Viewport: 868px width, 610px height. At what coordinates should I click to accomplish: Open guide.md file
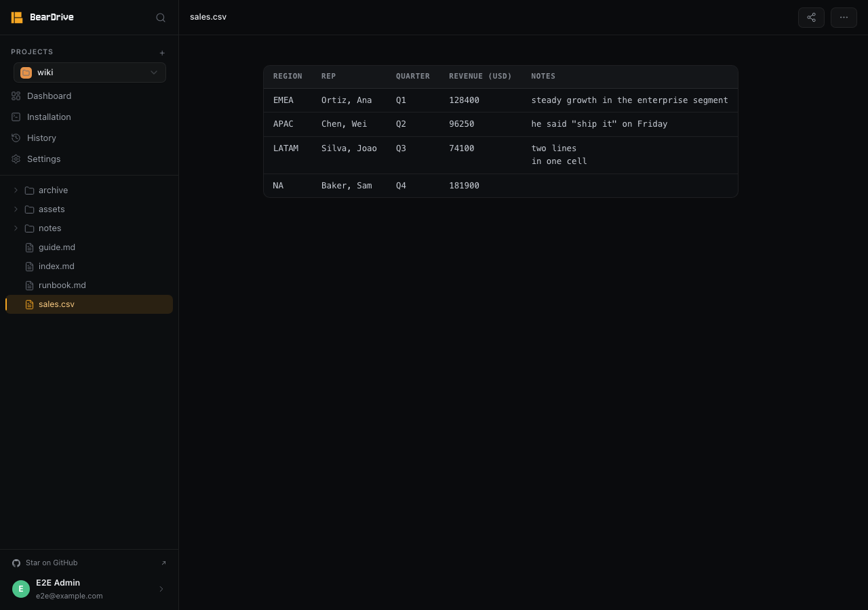pyautogui.click(x=90, y=247)
